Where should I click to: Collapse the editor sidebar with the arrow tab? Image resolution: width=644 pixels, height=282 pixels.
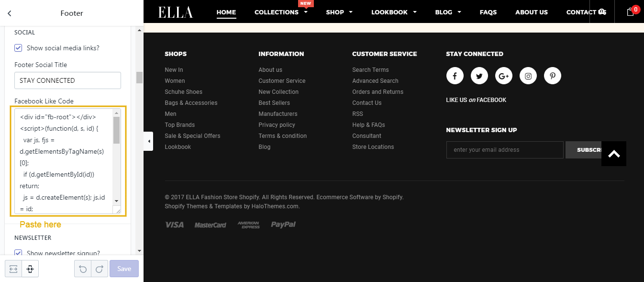click(148, 141)
